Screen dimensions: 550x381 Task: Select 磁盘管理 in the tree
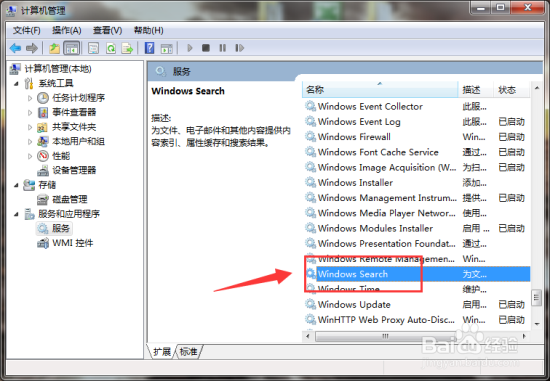click(x=69, y=199)
